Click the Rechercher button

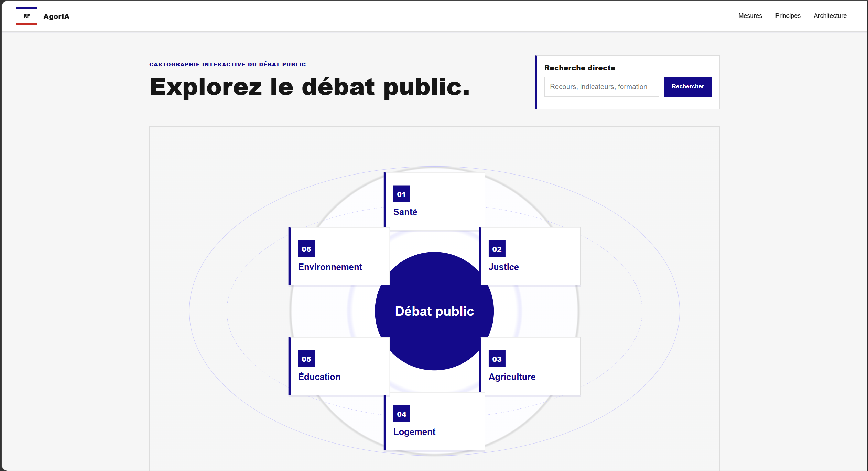coord(688,87)
